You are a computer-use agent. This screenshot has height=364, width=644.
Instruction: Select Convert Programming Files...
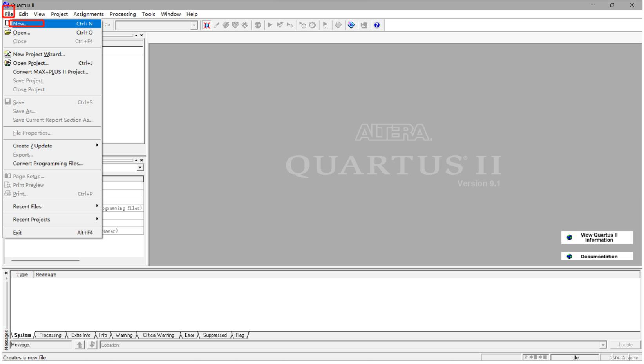52,163
